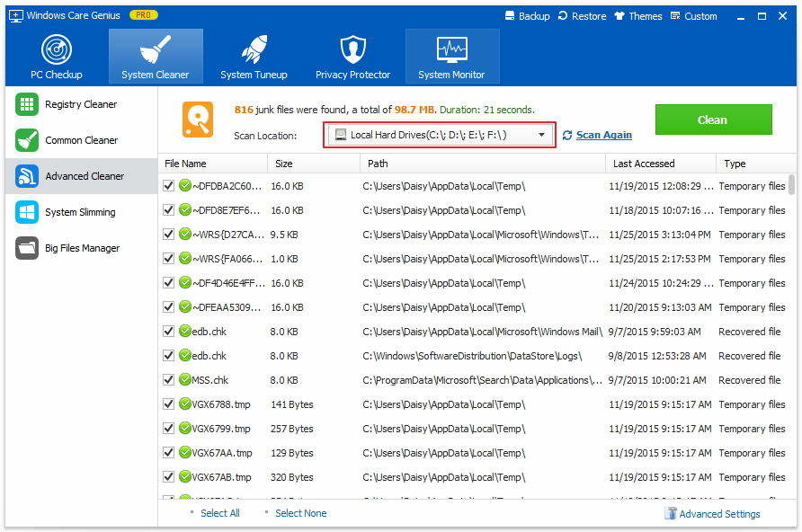This screenshot has width=802, height=532.
Task: Open the Scan Location drives dropdown
Action: coord(440,135)
